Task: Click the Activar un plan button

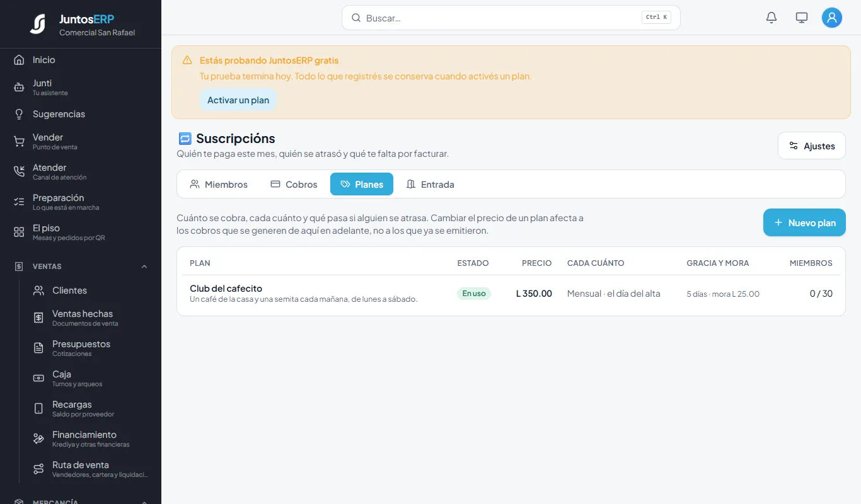Action: (x=238, y=100)
